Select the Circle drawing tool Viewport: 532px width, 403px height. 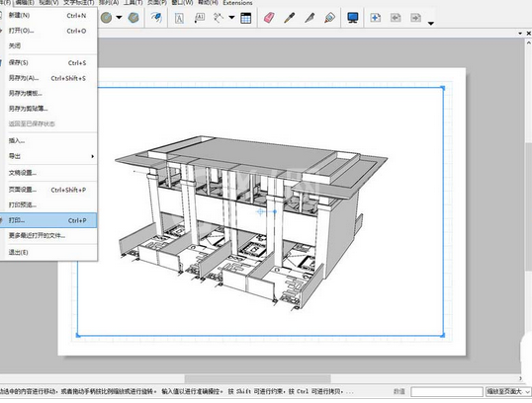pyautogui.click(x=106, y=18)
